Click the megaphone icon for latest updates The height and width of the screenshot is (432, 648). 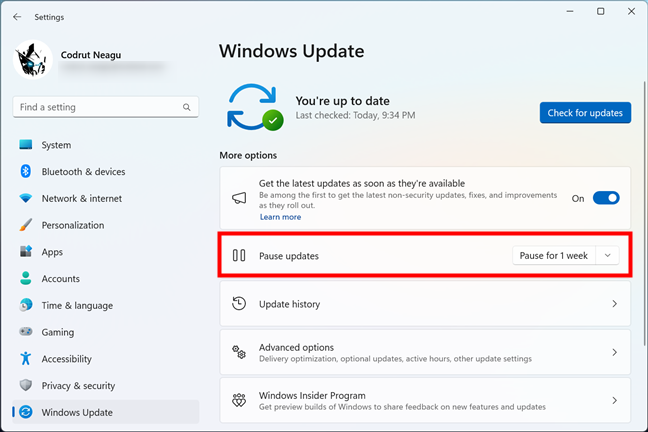tap(239, 198)
